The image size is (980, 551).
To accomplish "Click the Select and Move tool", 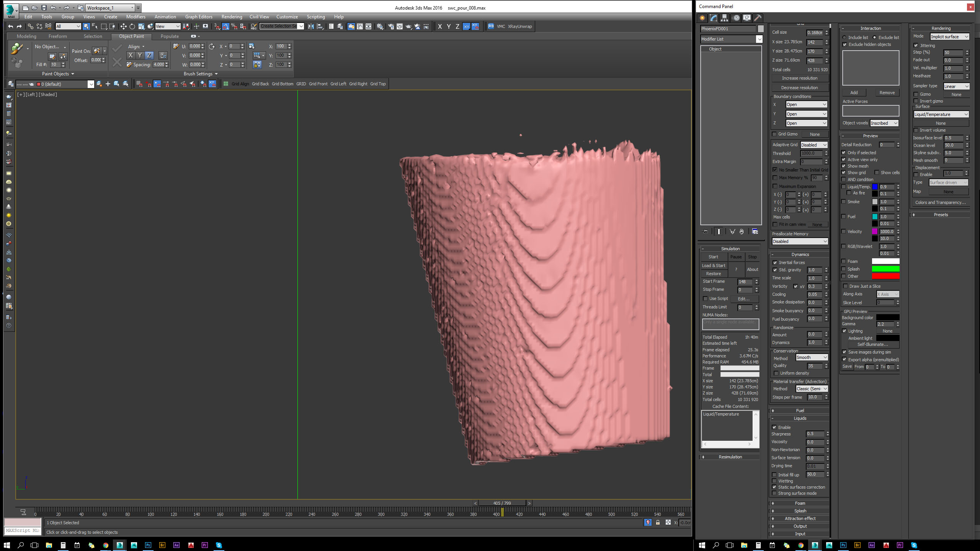I will tap(123, 26).
